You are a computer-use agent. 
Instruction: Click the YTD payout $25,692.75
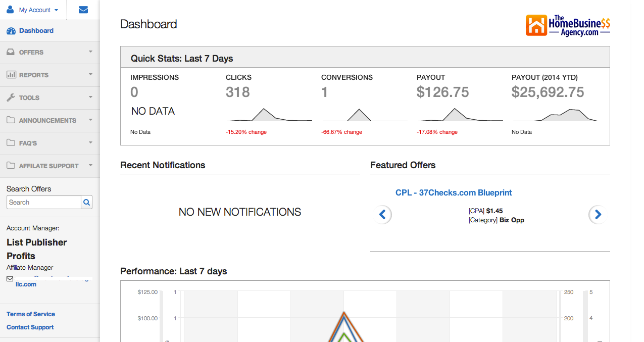point(548,92)
